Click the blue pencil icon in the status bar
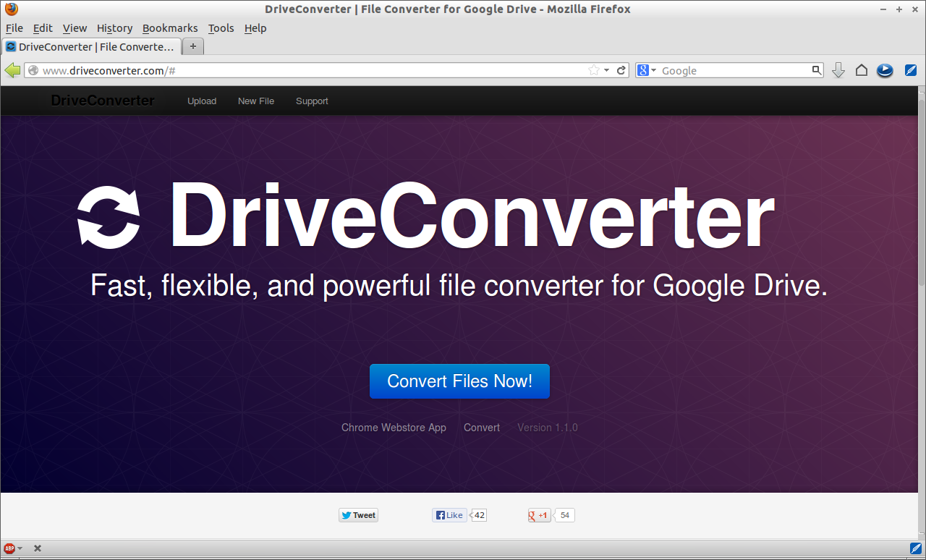Screen dimensions: 926x560 pos(915,548)
